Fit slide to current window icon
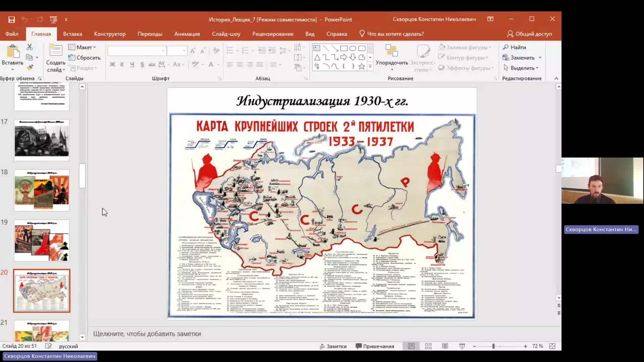Screen dimensions: 644x362 552,346
